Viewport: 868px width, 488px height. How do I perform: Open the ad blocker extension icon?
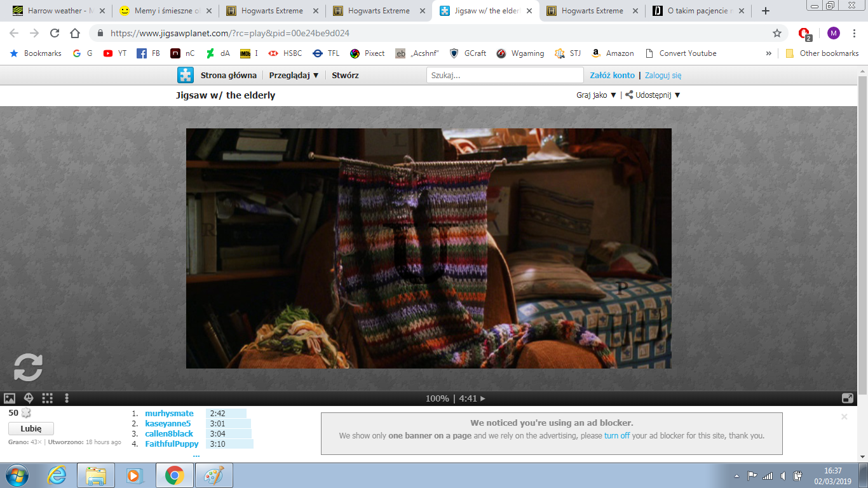pos(804,34)
